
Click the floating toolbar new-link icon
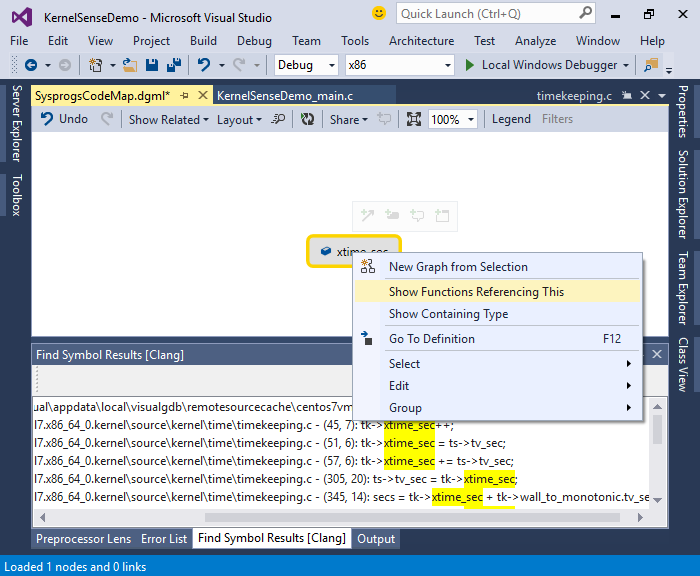[x=367, y=215]
